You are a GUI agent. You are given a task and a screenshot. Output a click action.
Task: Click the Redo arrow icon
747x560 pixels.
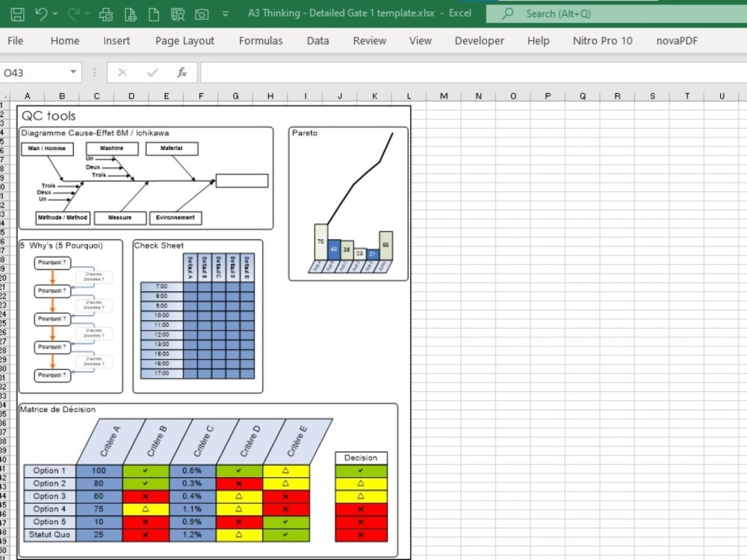coord(73,13)
